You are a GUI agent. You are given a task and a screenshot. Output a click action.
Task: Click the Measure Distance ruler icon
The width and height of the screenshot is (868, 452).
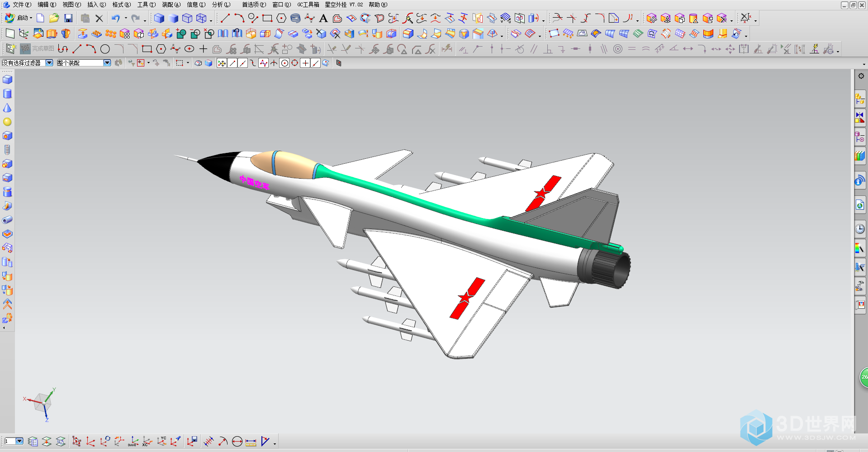pyautogui.click(x=251, y=442)
